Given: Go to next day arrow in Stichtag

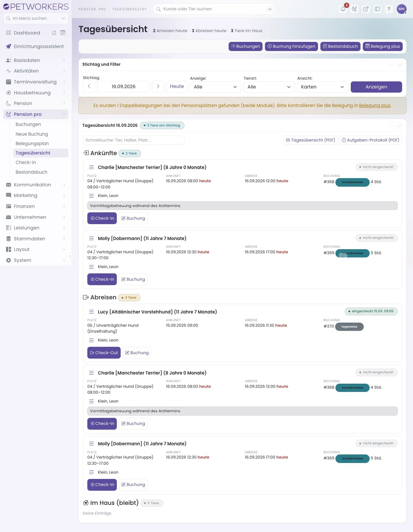Looking at the screenshot, I should click(x=158, y=86).
